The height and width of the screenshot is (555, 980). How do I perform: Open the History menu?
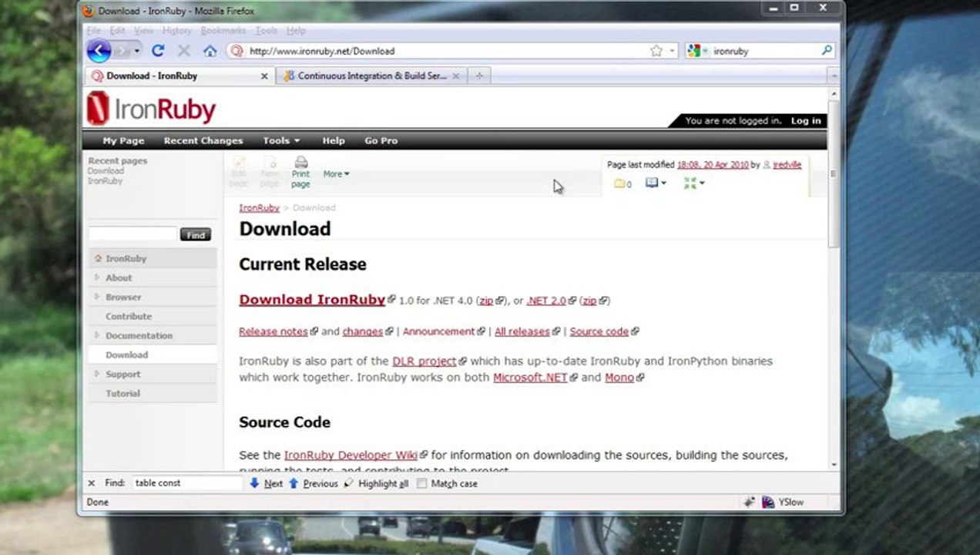[176, 31]
